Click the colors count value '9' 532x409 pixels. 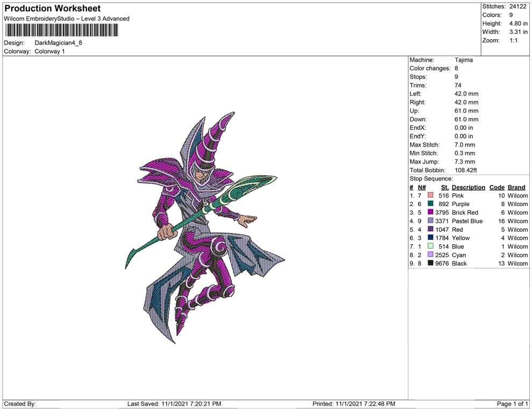pos(511,15)
